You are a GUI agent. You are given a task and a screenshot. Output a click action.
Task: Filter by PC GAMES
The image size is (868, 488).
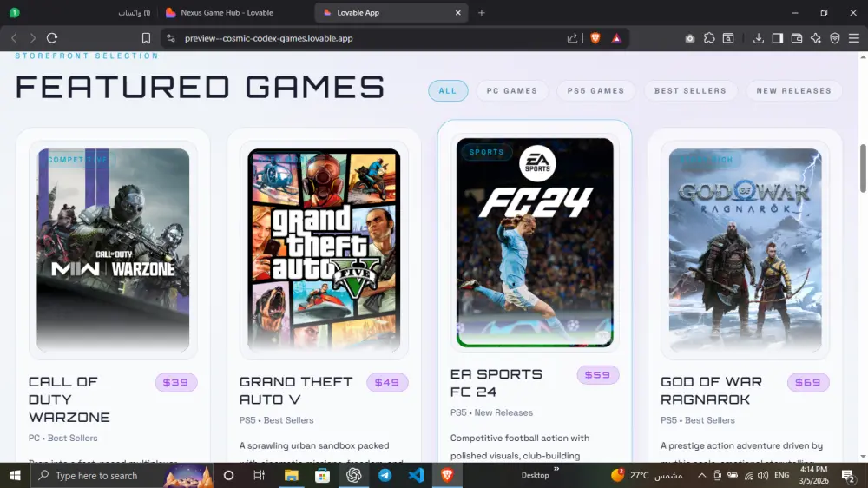(512, 91)
